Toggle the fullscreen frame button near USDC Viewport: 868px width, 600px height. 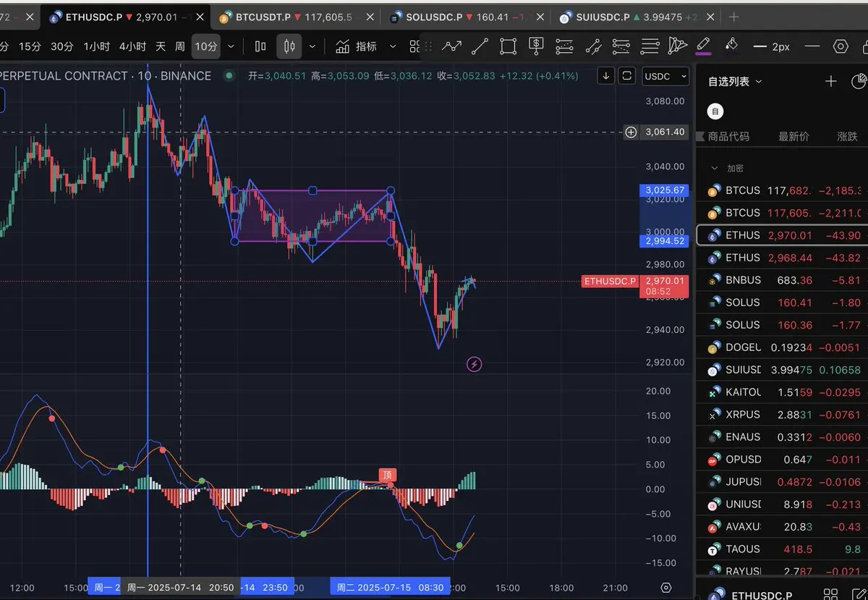(x=626, y=76)
